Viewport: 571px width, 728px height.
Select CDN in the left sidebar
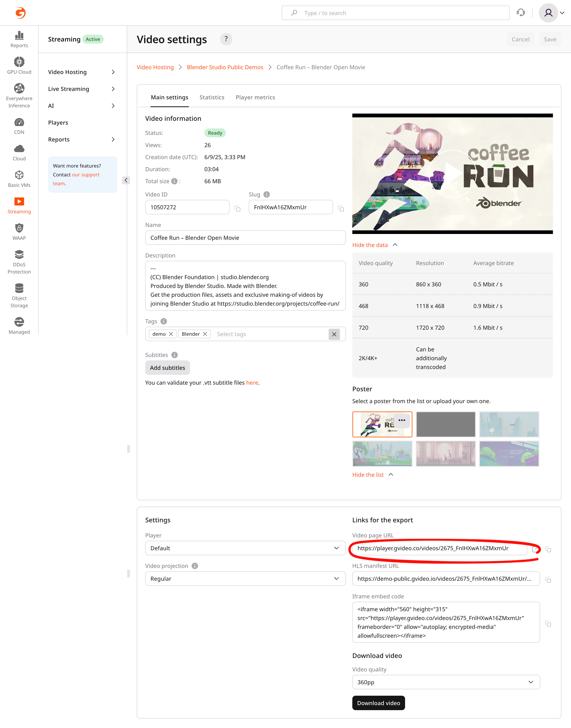pos(19,125)
